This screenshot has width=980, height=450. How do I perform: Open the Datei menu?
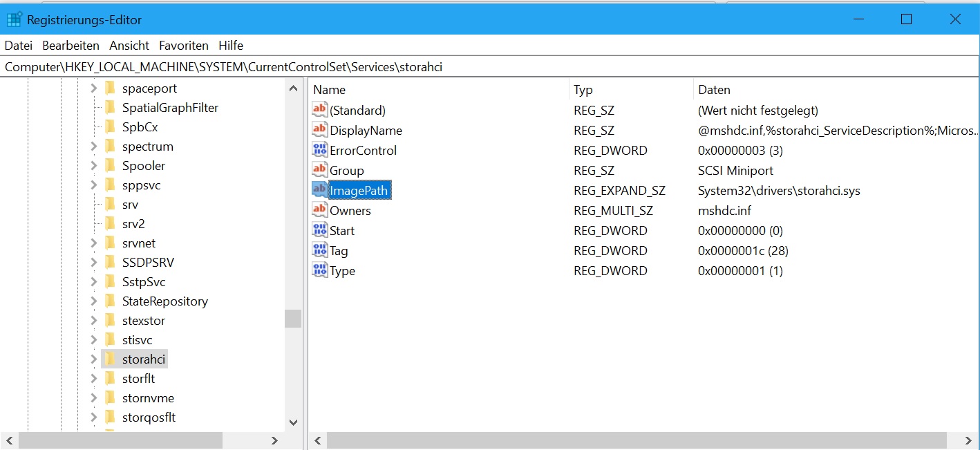[19, 45]
